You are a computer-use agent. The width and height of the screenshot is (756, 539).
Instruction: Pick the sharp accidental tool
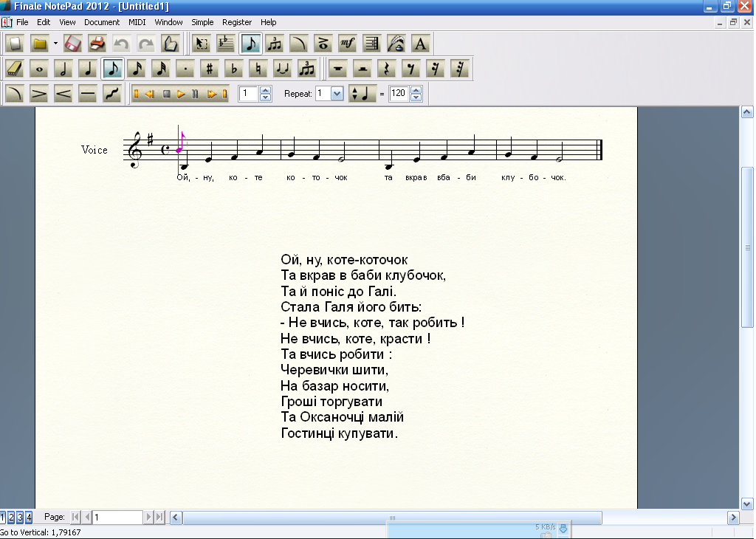click(x=210, y=69)
